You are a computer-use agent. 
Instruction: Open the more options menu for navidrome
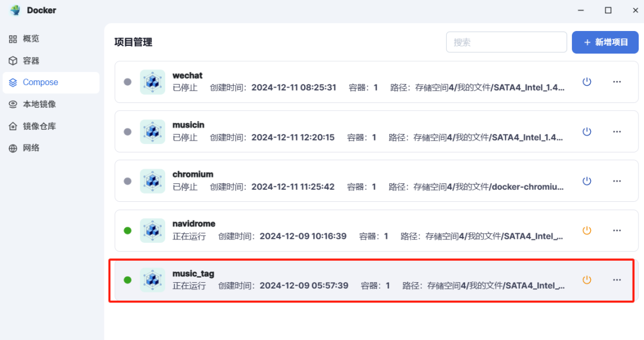tap(617, 230)
